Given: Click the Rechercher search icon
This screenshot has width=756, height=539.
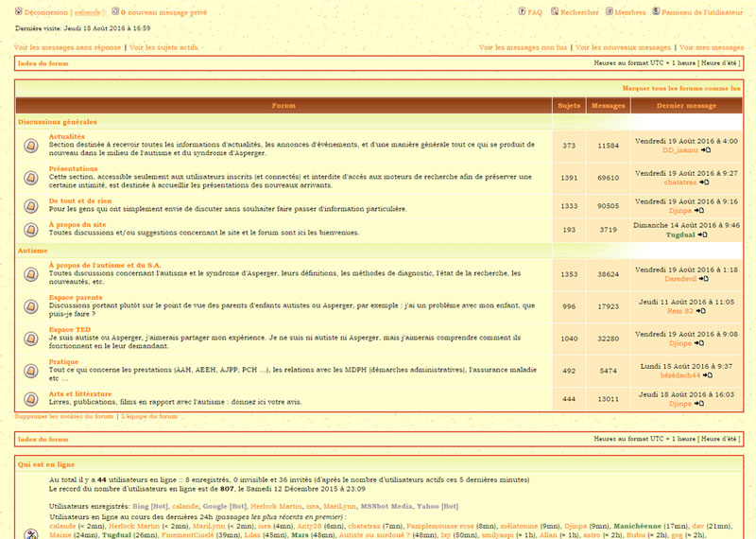Looking at the screenshot, I should click(555, 11).
